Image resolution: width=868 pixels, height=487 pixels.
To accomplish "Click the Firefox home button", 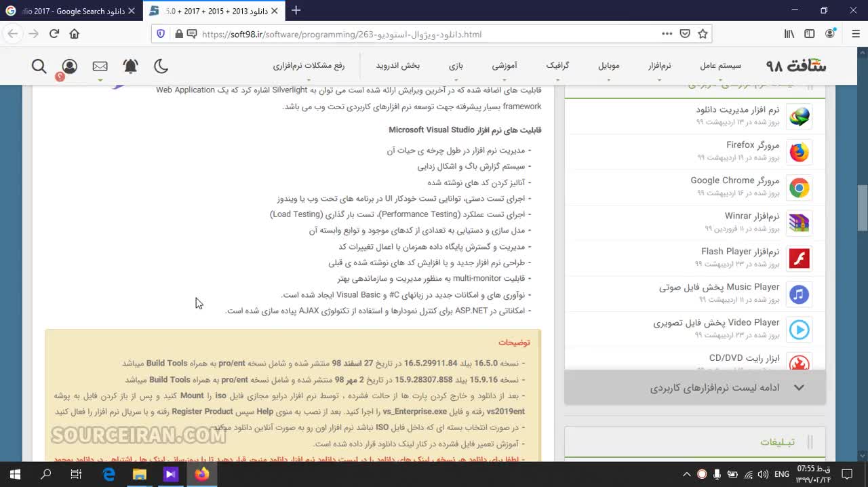I will (75, 34).
